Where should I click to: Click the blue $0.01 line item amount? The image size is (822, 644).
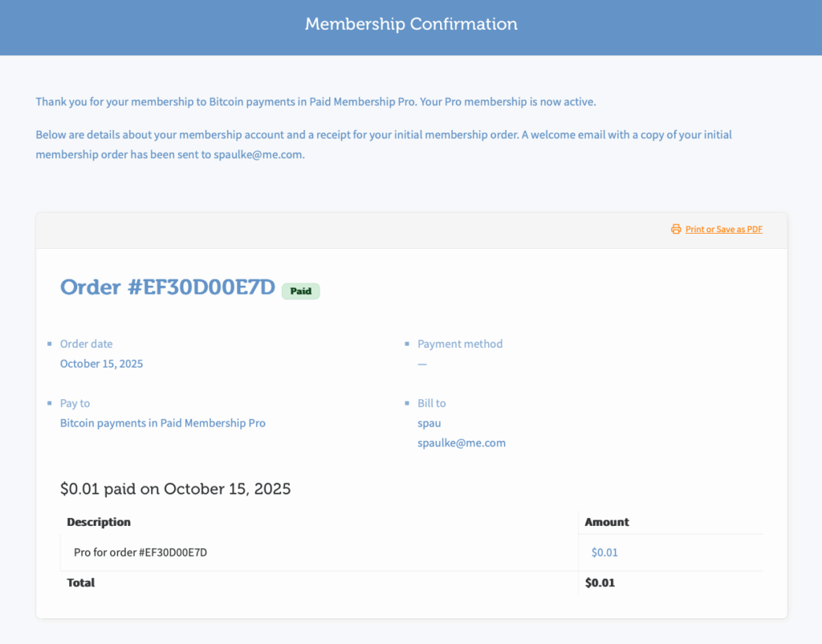[x=604, y=552]
